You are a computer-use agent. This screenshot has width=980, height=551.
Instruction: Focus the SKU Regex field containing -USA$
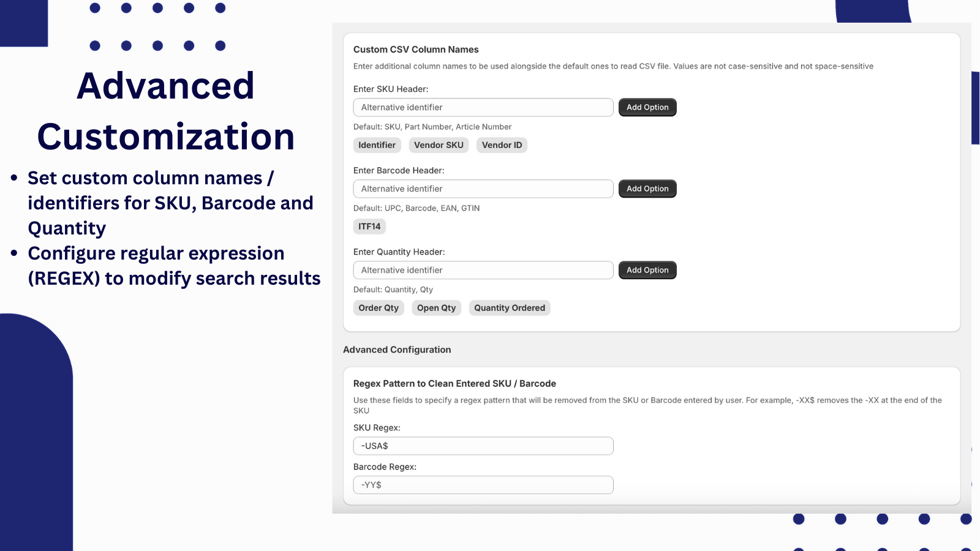(x=483, y=446)
